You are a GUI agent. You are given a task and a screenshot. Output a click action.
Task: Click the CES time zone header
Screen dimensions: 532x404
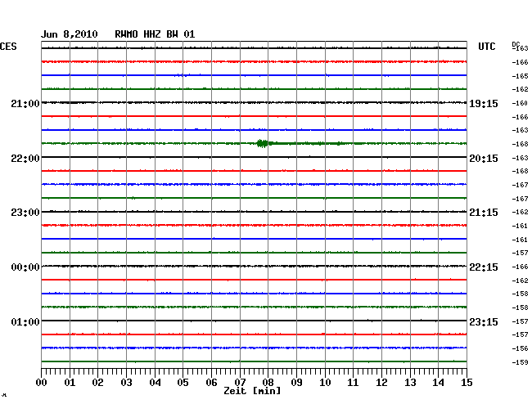8,47
